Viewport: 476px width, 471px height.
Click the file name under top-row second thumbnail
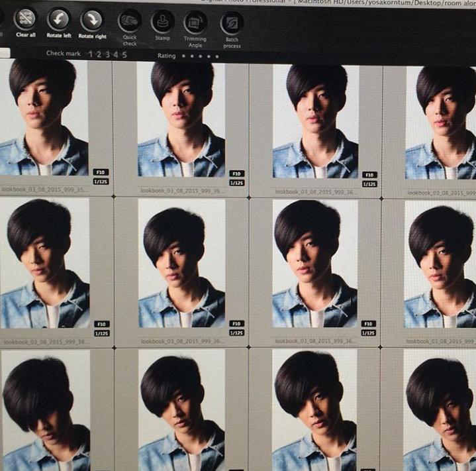click(x=182, y=191)
